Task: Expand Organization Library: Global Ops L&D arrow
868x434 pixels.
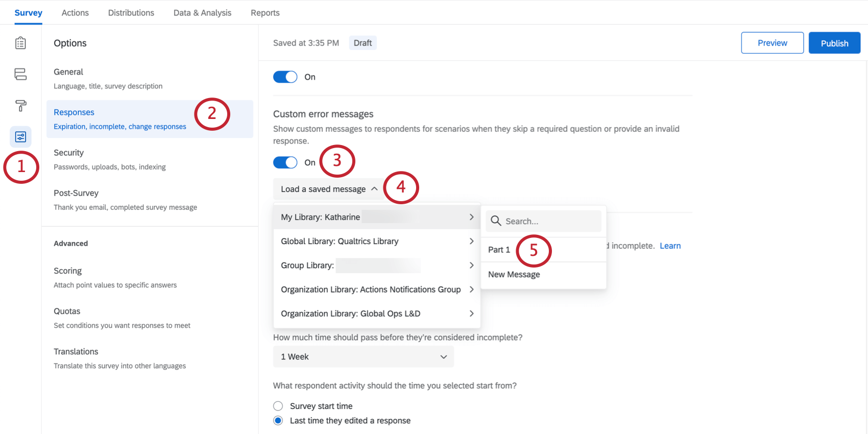Action: tap(471, 314)
